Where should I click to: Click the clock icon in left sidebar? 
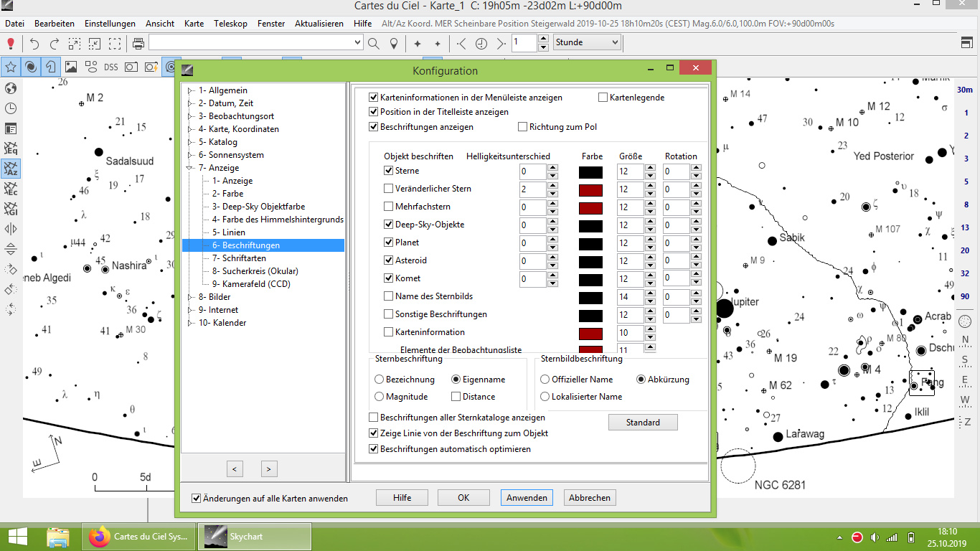(x=11, y=108)
